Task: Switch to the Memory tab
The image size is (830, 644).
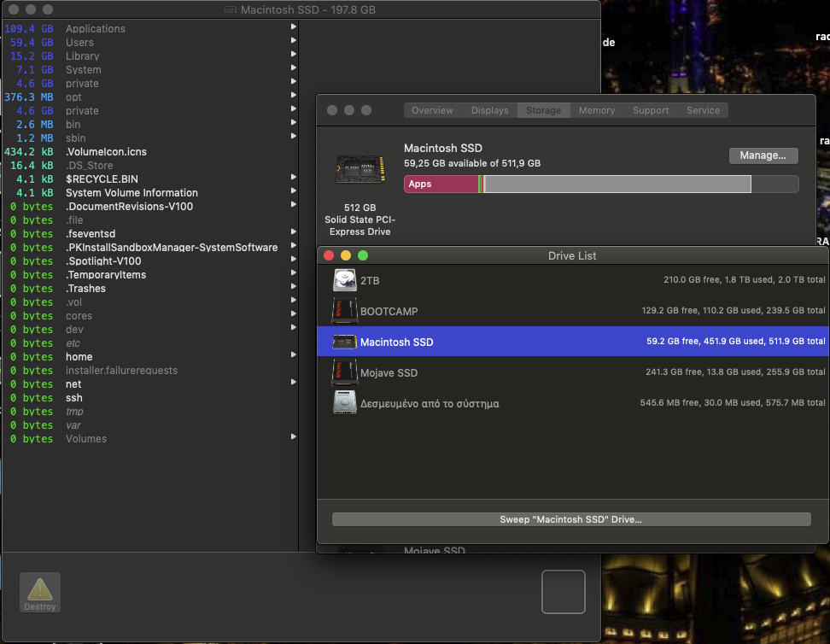Action: coord(596,110)
